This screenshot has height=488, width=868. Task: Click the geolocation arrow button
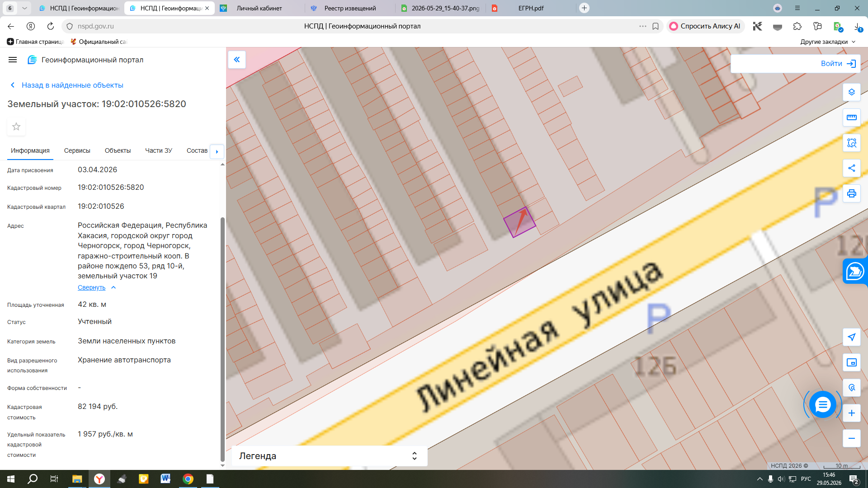coord(852,337)
